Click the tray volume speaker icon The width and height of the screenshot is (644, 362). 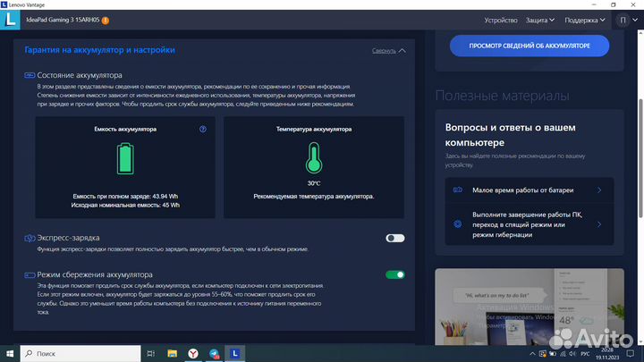coord(572,353)
